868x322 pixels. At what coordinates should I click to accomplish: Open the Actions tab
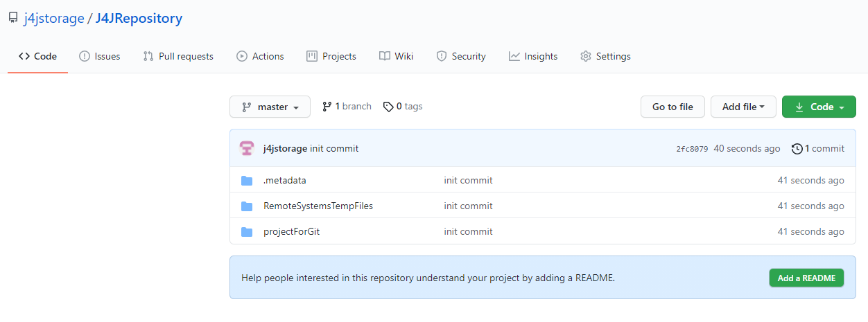pos(260,56)
